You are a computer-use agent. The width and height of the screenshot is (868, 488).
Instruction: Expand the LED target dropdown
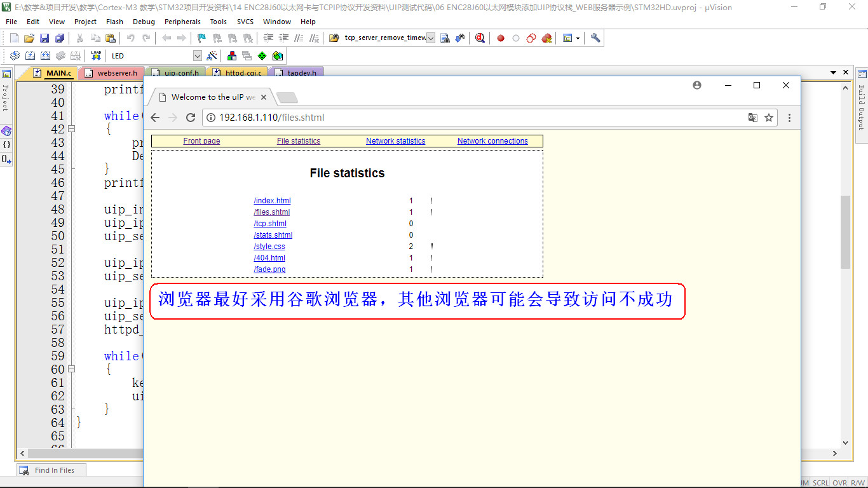pos(197,56)
